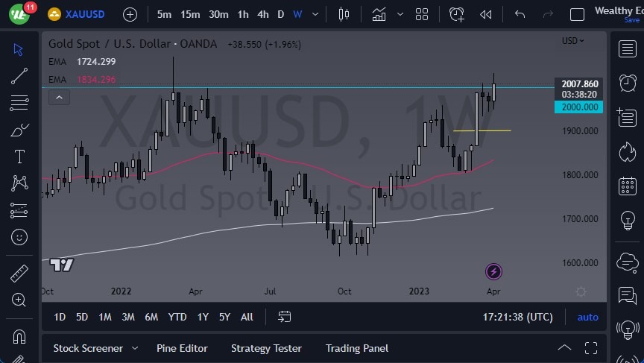
Task: Expand the Stock Screener dropdown arrow
Action: (135, 348)
